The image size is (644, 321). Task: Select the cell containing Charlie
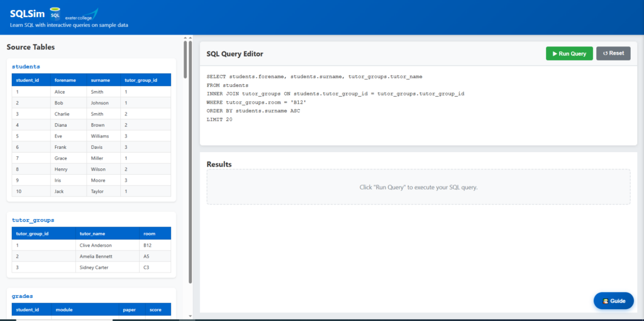[x=69, y=114]
